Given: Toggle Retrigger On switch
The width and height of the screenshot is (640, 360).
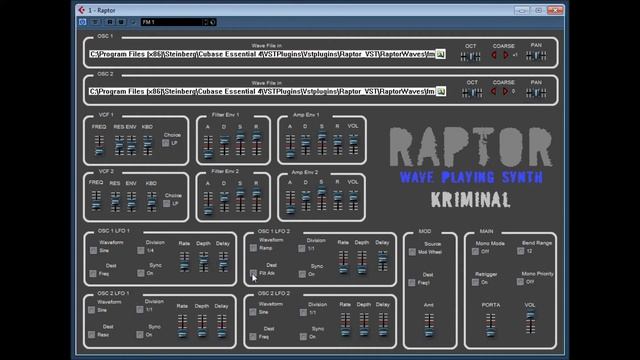Looking at the screenshot, I should pyautogui.click(x=476, y=282).
